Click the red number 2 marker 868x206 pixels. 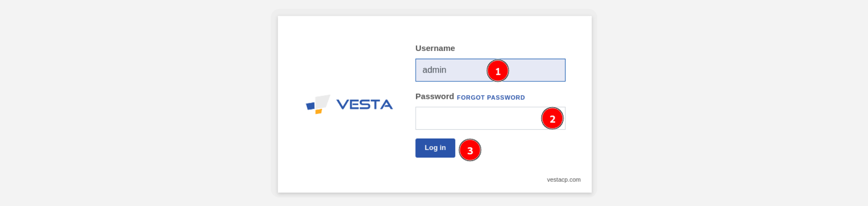point(552,119)
